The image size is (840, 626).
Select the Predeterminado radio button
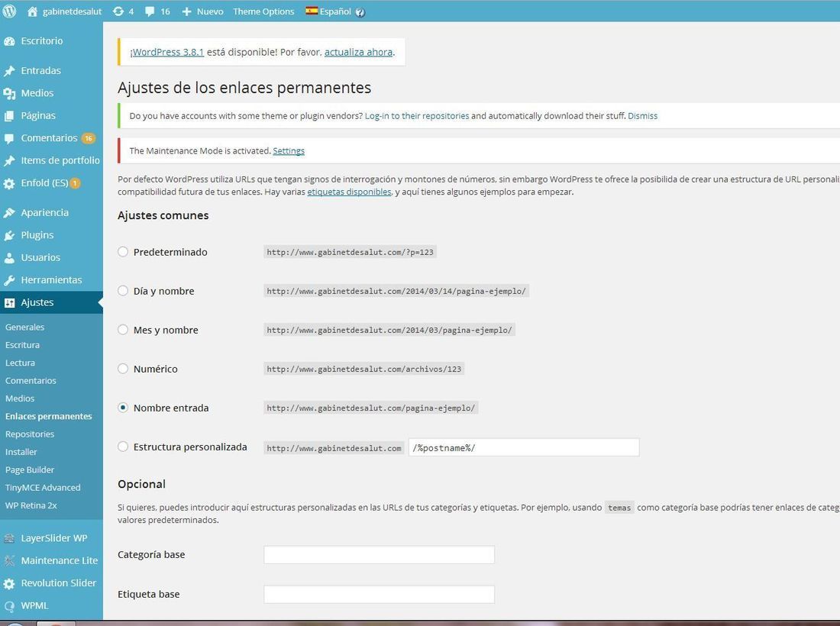pyautogui.click(x=123, y=252)
